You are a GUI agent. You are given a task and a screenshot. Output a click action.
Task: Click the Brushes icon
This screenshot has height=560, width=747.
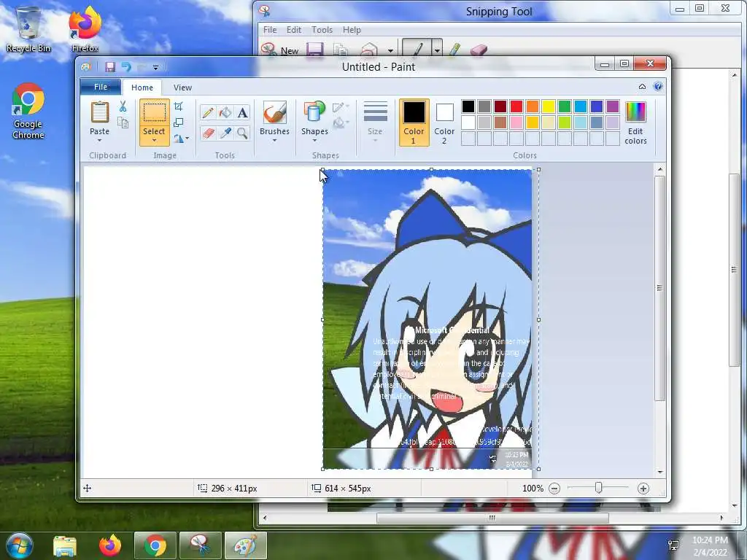275,113
